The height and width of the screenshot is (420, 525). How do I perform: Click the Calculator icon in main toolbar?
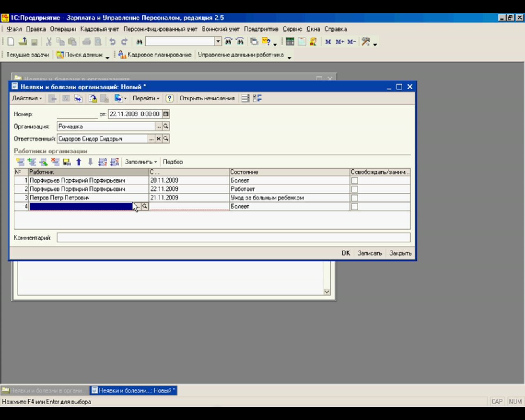coord(290,41)
